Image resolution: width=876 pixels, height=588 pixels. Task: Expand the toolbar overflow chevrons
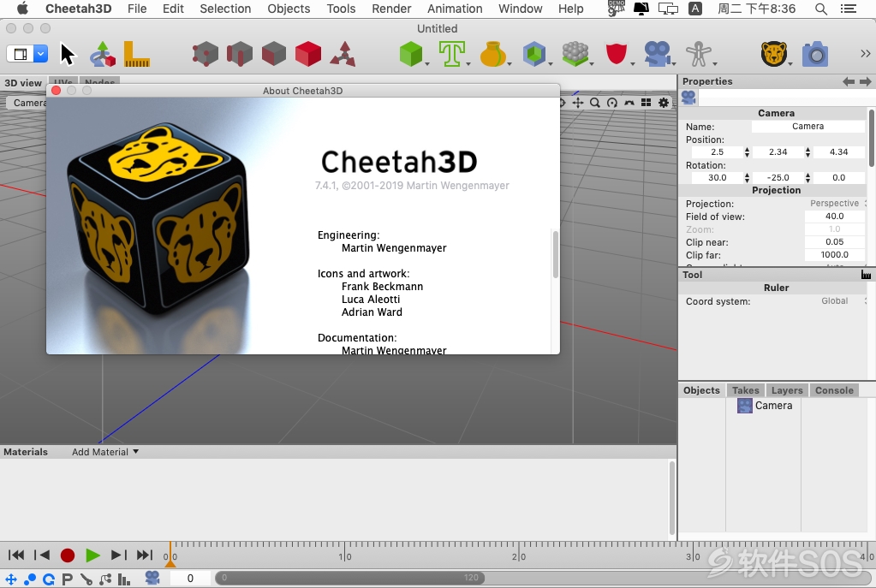[x=866, y=54]
